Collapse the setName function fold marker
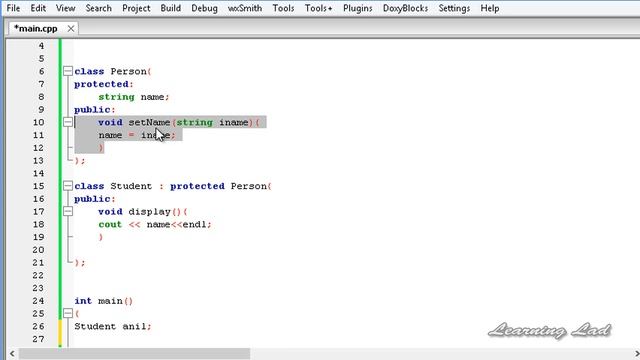This screenshot has width=640, height=360. 68,122
